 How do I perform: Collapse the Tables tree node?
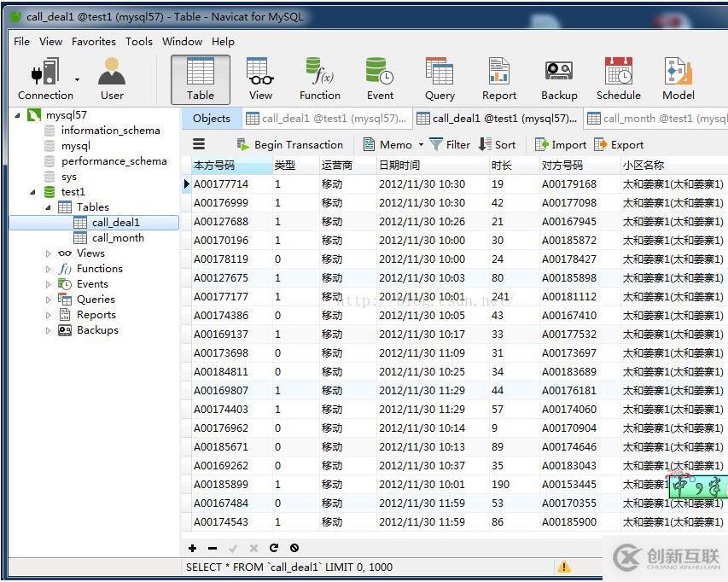(x=49, y=207)
